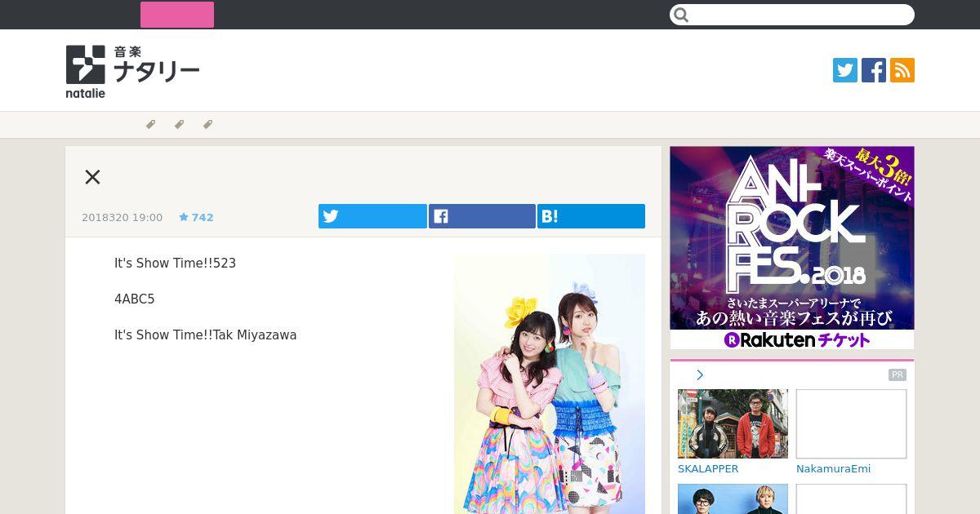Click the first tag icon
The width and height of the screenshot is (980, 514).
pos(150,125)
